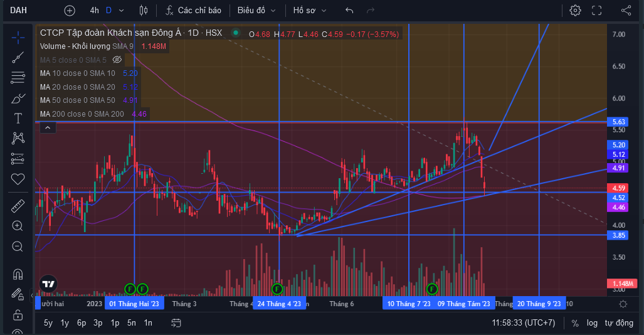Viewport: 644px width, 335px height.
Task: Click the 01 Tháng Hai '23 date label
Action: tap(134, 304)
